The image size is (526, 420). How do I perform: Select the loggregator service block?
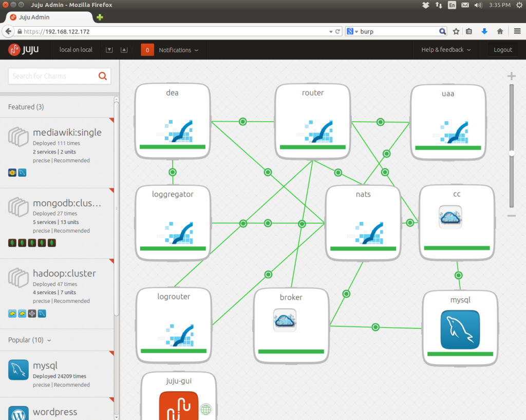[x=173, y=223]
